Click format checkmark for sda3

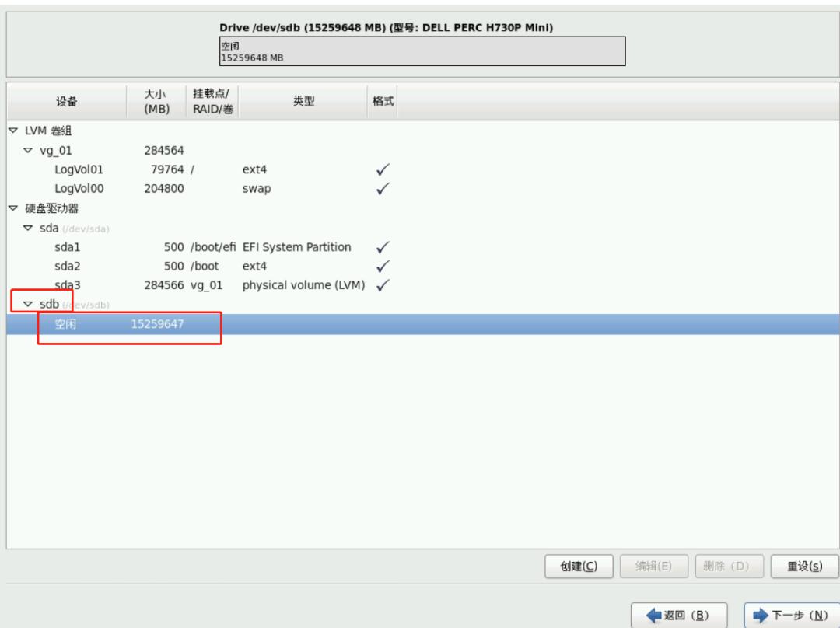coord(383,284)
